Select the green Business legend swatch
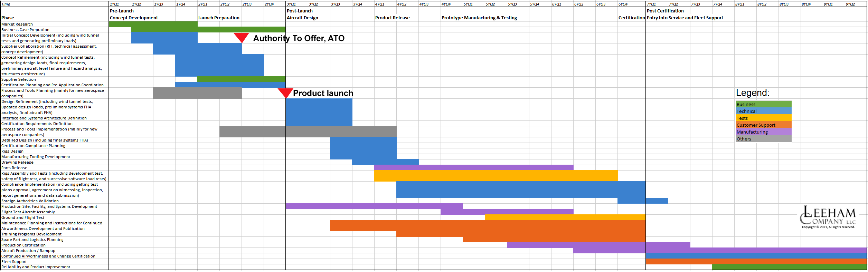 tap(764, 104)
